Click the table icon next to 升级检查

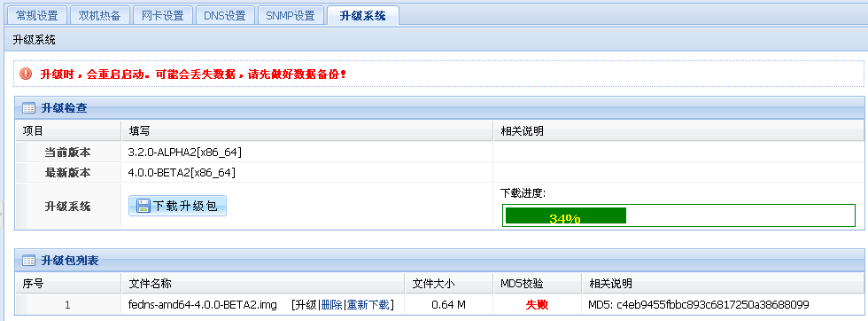pyautogui.click(x=28, y=108)
